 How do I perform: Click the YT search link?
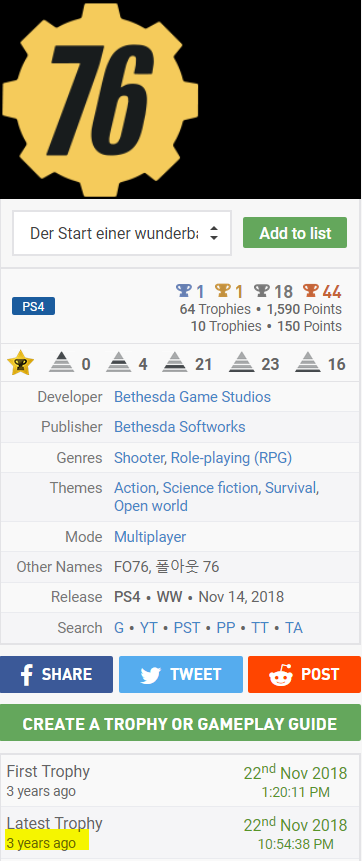tap(148, 628)
